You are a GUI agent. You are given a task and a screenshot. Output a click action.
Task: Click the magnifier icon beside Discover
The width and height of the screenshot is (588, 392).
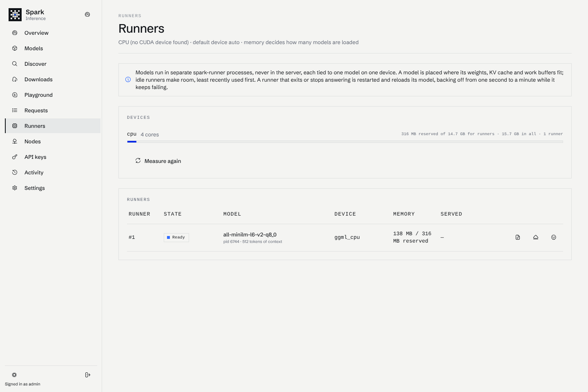(15, 64)
